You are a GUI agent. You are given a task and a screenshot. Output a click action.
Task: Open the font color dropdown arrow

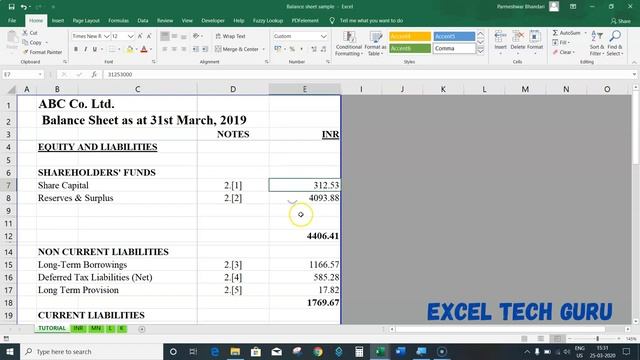click(x=151, y=49)
